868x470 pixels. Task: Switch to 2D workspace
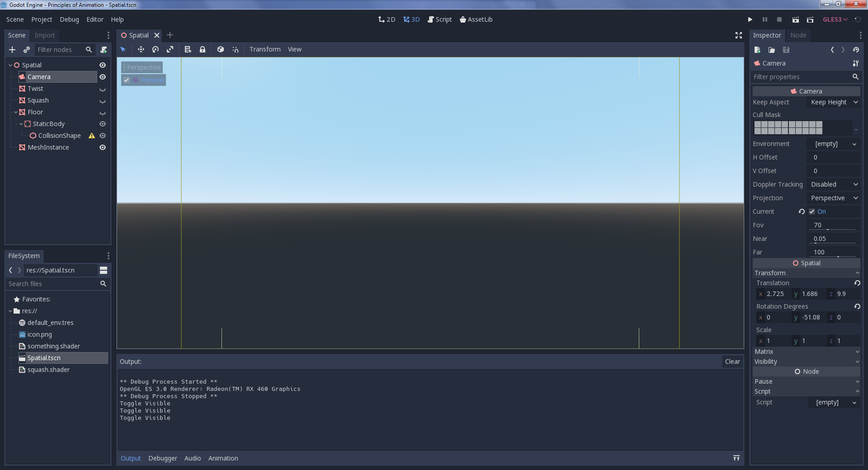[387, 19]
